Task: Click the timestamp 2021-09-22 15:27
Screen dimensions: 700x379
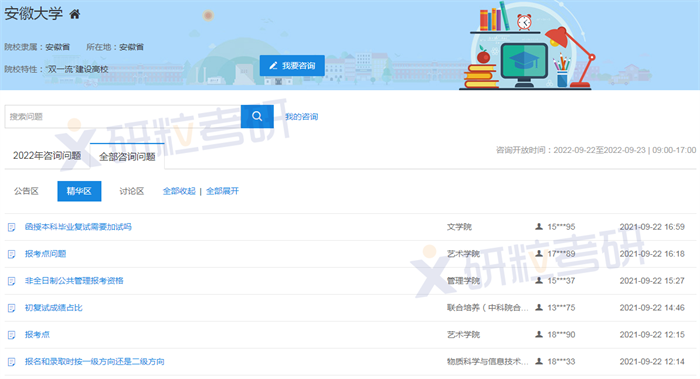Action: tap(652, 280)
